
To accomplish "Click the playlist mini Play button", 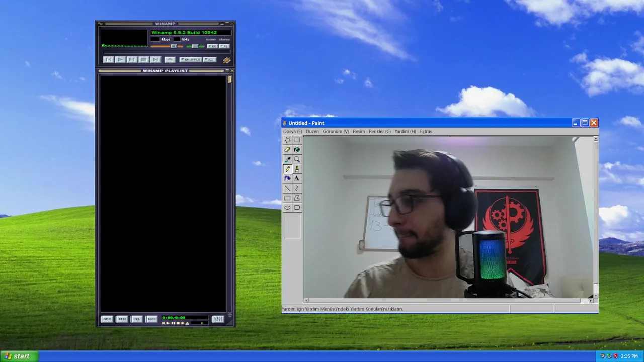I will (x=168, y=323).
